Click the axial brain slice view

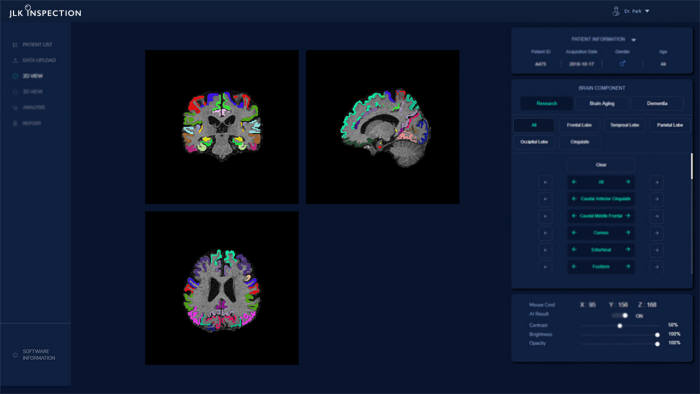(222, 288)
